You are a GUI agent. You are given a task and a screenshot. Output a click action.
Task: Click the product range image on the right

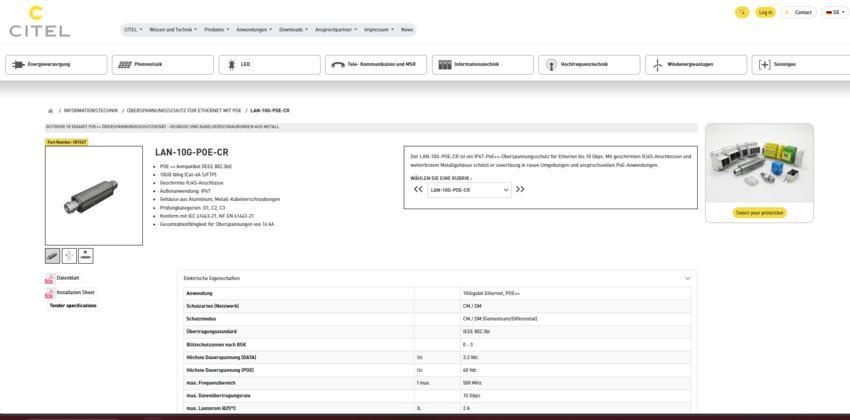759,163
